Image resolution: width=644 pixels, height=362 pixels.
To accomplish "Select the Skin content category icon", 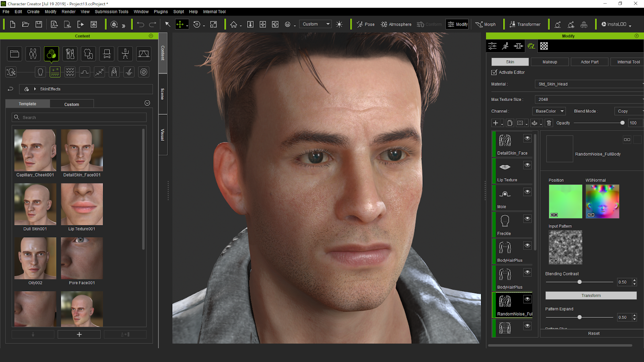I will (52, 54).
